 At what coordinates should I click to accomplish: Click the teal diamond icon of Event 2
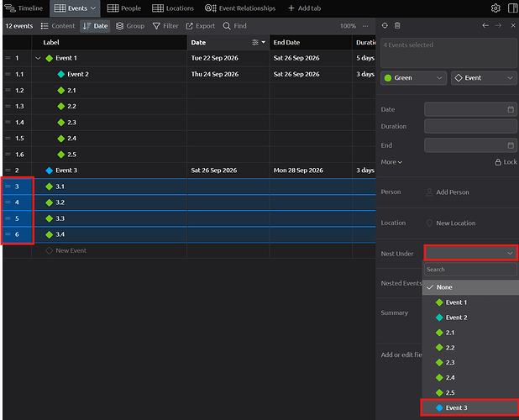tap(61, 74)
